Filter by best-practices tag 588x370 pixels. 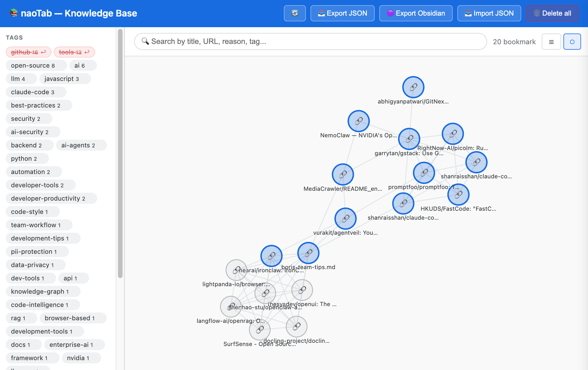pyautogui.click(x=39, y=105)
